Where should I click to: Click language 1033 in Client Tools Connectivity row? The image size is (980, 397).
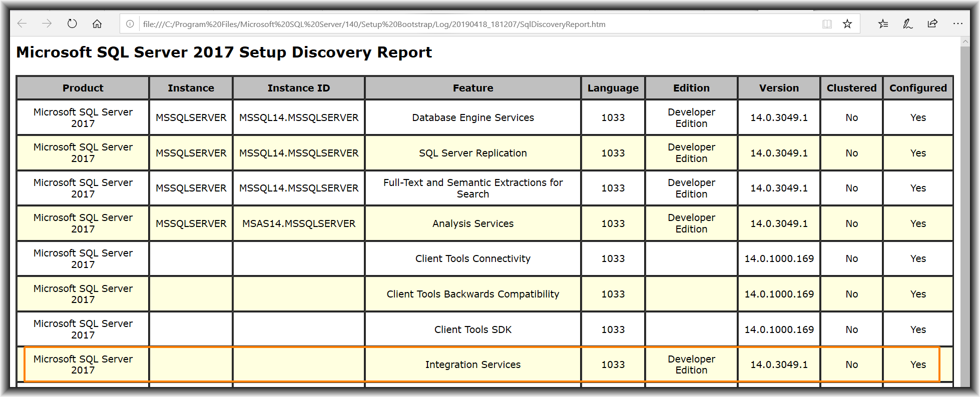pyautogui.click(x=613, y=258)
